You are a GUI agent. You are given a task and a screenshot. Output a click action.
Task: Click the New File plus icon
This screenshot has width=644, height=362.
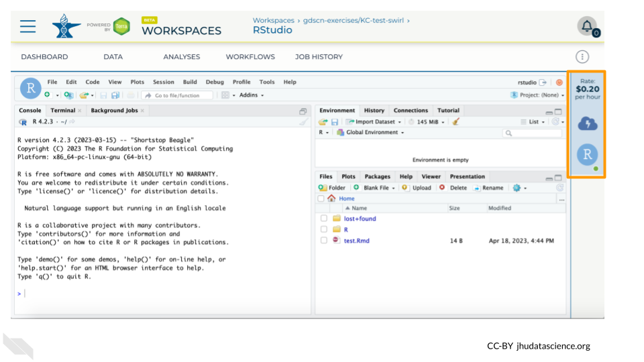point(47,95)
